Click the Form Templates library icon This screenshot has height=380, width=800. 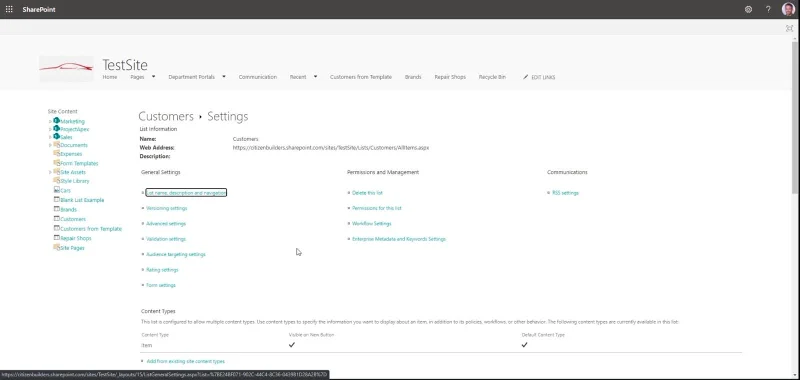57,163
